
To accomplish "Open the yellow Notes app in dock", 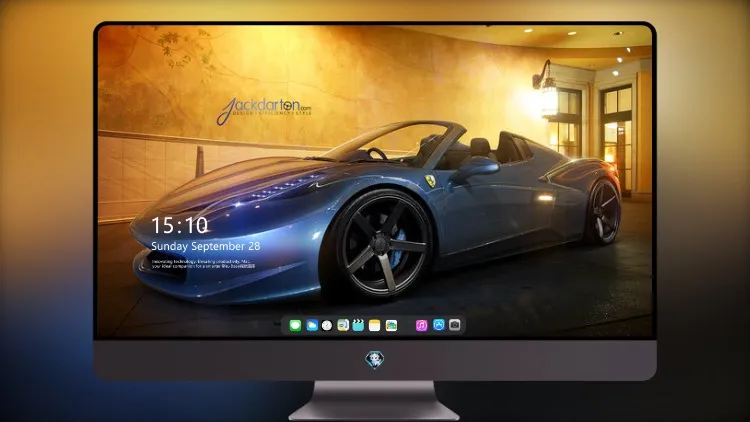I will tap(375, 325).
